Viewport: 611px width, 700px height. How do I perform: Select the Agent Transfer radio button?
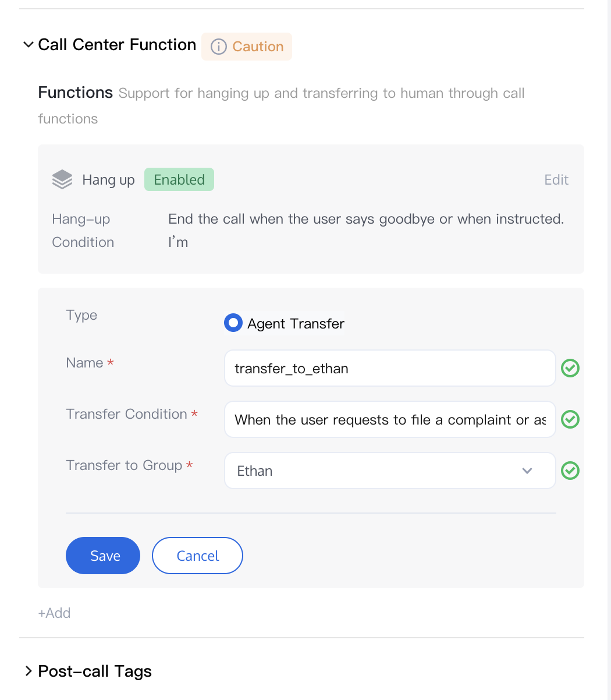tap(233, 323)
